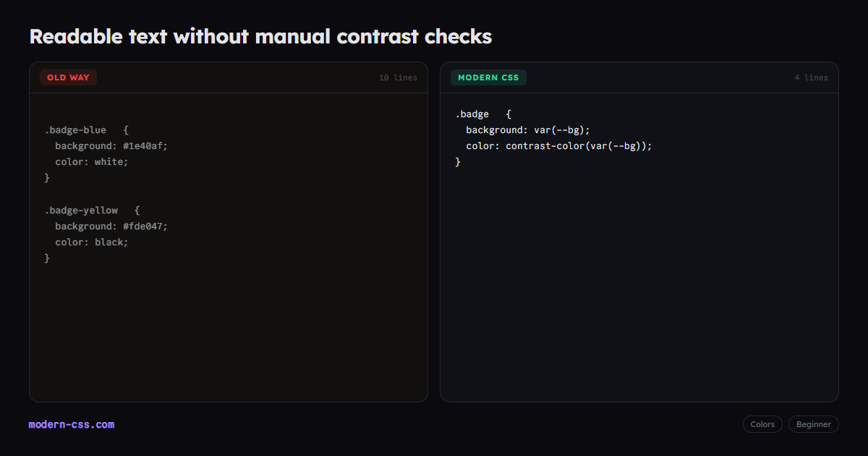The image size is (868, 456).
Task: Click the '4 lines' counter label
Action: pos(812,77)
